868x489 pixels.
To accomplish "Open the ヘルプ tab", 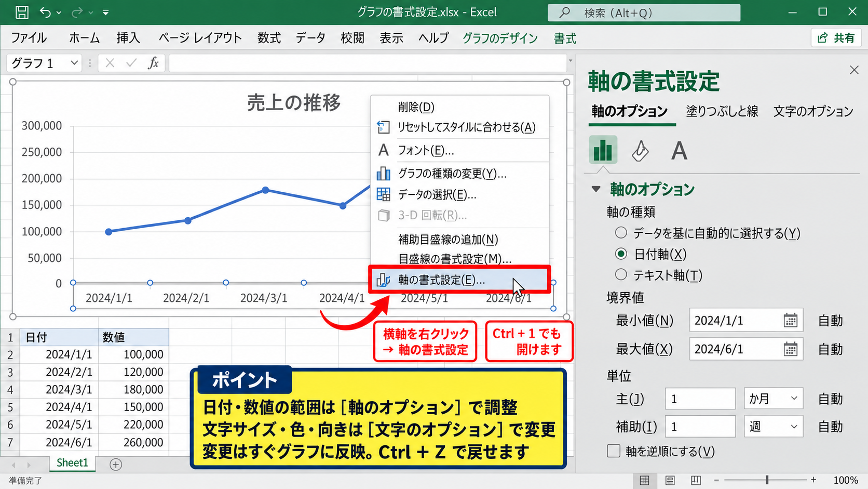I will 433,38.
